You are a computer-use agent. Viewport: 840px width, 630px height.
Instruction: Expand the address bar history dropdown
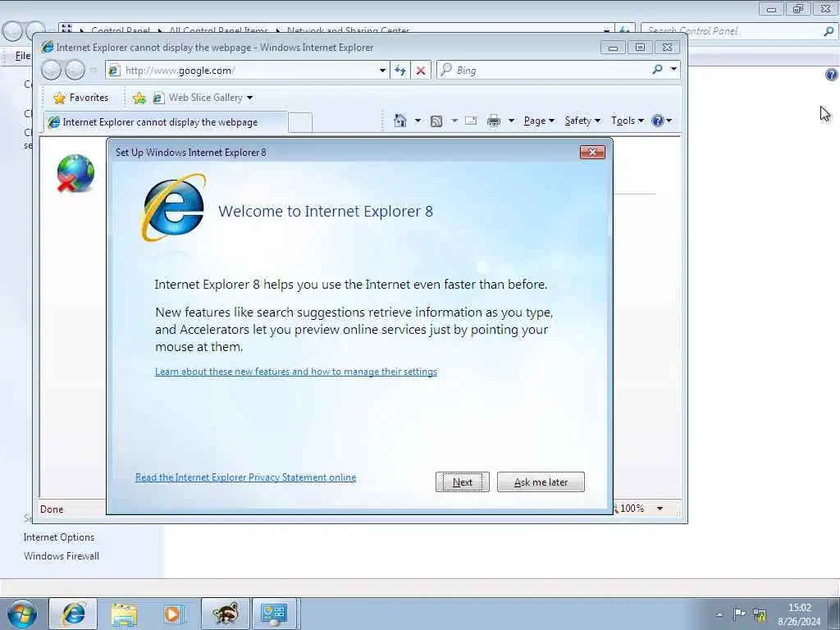(x=382, y=71)
